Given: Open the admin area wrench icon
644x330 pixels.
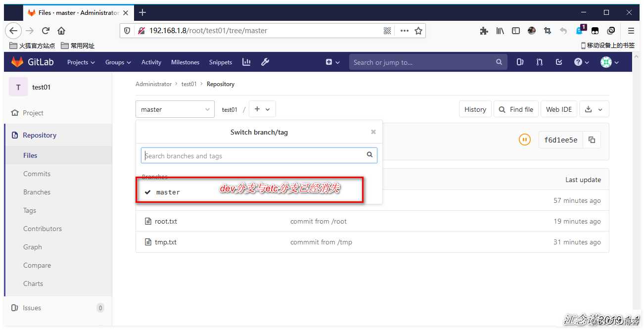Looking at the screenshot, I should (265, 62).
